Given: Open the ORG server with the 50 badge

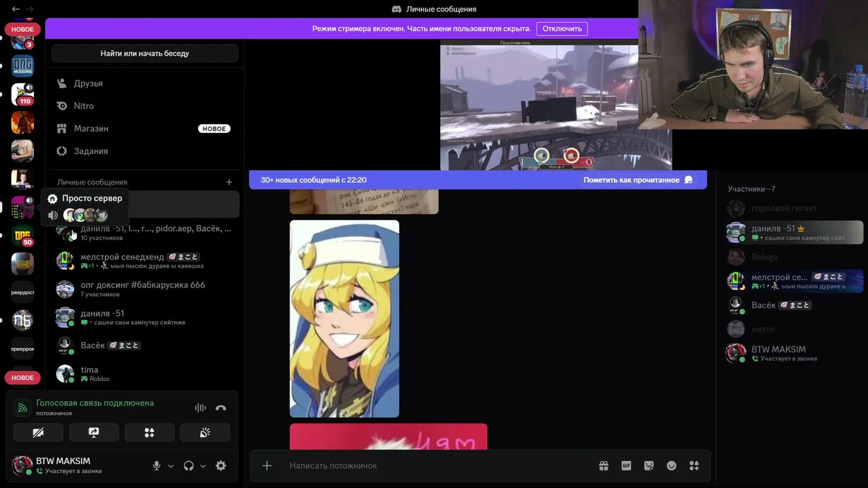Looking at the screenshot, I should pos(22,235).
